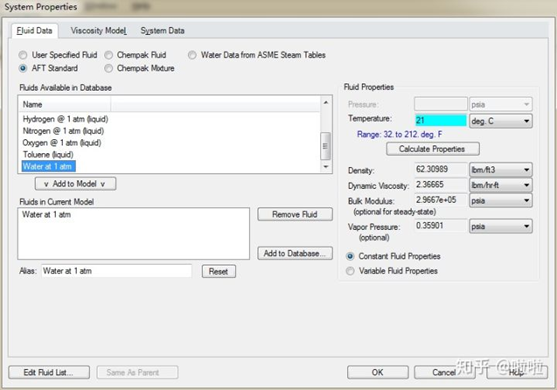The image size is (557, 390).
Task: Select Chempak Mixture radio button
Action: click(109, 68)
